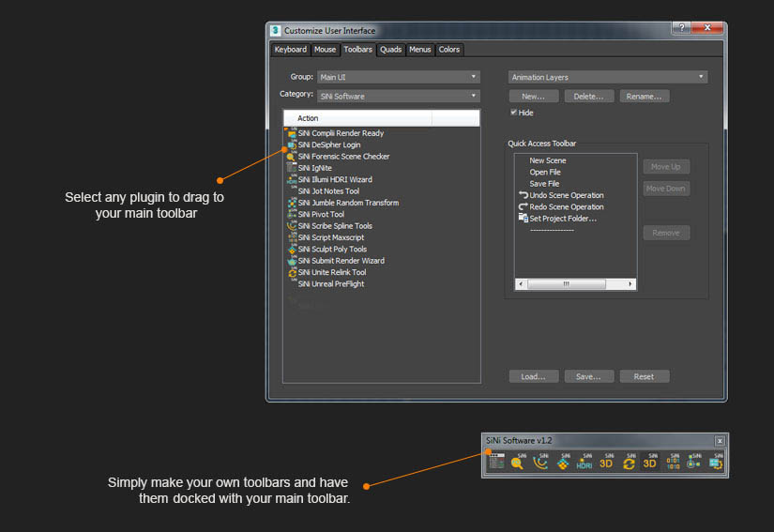The width and height of the screenshot is (774, 532).
Task: Open DeSipher screen icon in SiNi toolbar
Action: (716, 462)
